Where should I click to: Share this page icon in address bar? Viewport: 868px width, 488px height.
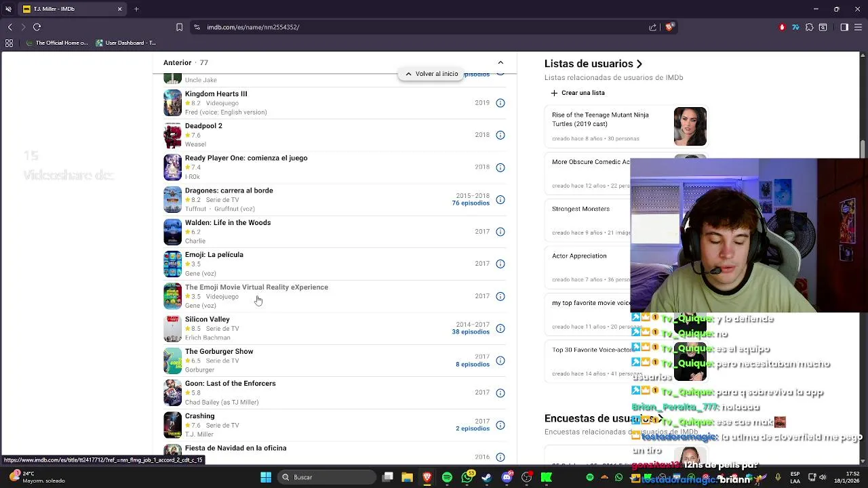pyautogui.click(x=652, y=27)
